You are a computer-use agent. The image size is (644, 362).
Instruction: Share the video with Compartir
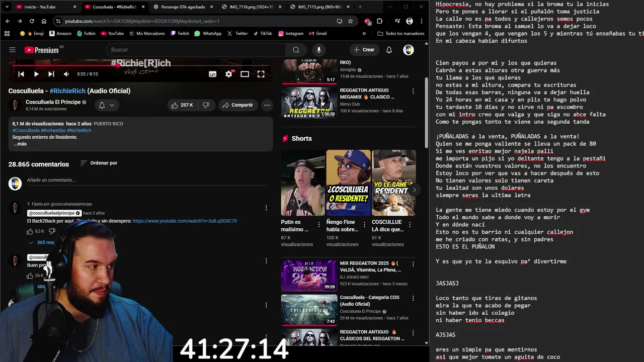tap(237, 105)
